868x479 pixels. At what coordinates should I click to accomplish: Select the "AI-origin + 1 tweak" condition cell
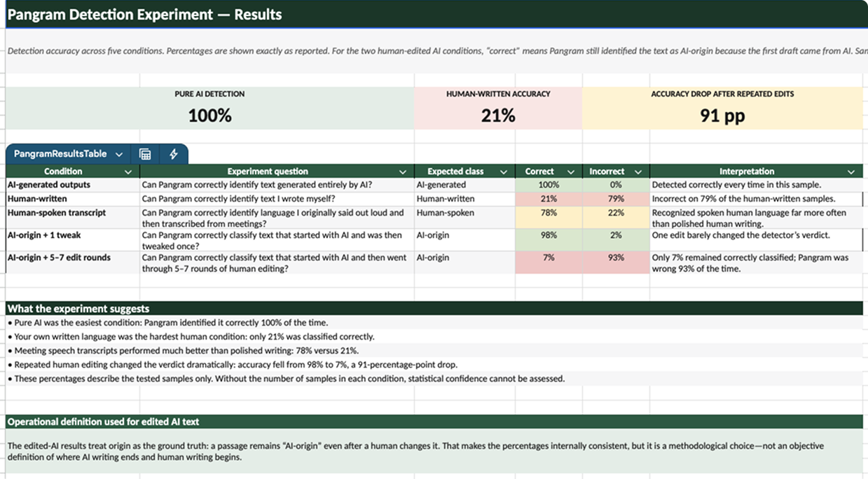(73, 239)
